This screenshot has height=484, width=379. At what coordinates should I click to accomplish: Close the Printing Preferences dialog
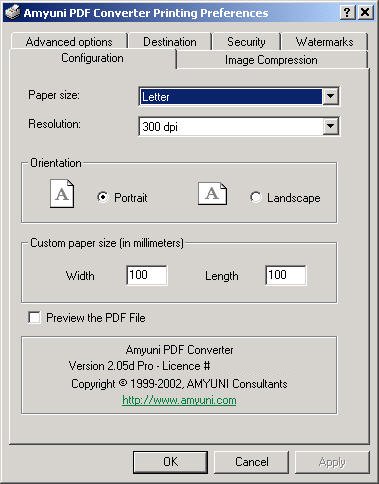pyautogui.click(x=365, y=13)
